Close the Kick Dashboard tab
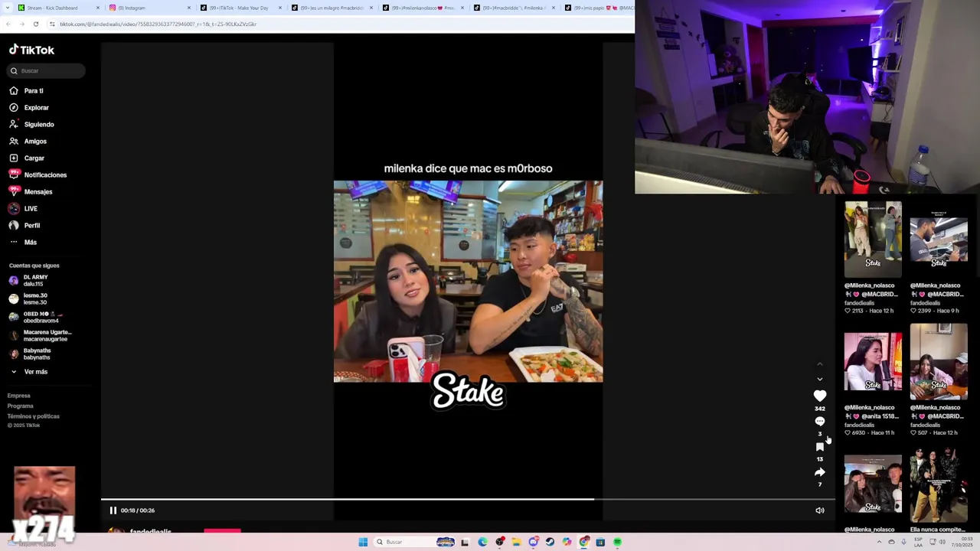The image size is (980, 551). pyautogui.click(x=98, y=8)
